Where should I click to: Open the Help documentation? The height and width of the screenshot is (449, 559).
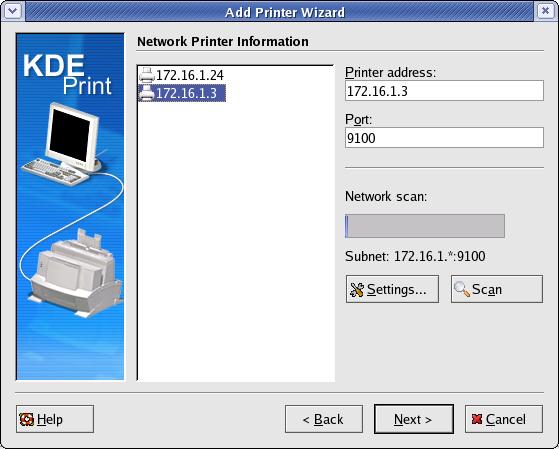click(x=55, y=419)
